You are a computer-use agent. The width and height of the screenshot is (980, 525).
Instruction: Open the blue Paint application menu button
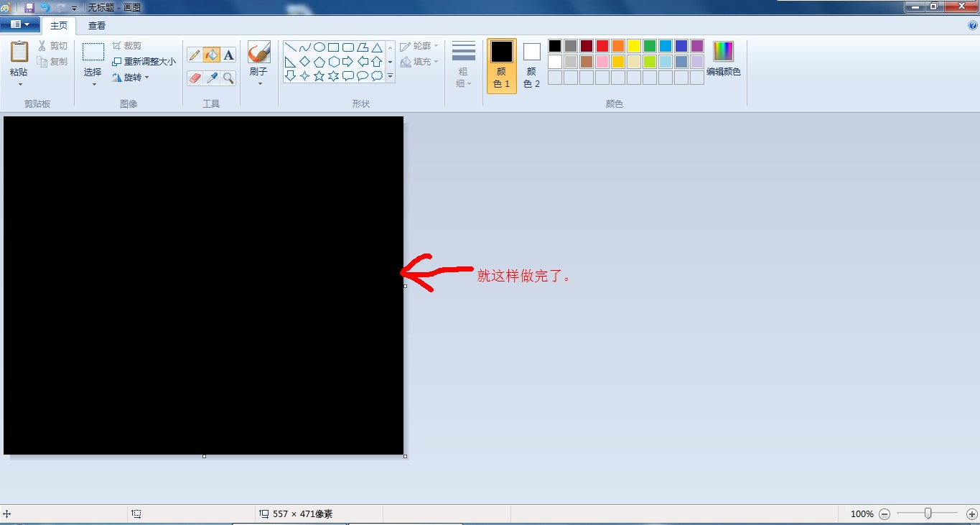pyautogui.click(x=20, y=24)
